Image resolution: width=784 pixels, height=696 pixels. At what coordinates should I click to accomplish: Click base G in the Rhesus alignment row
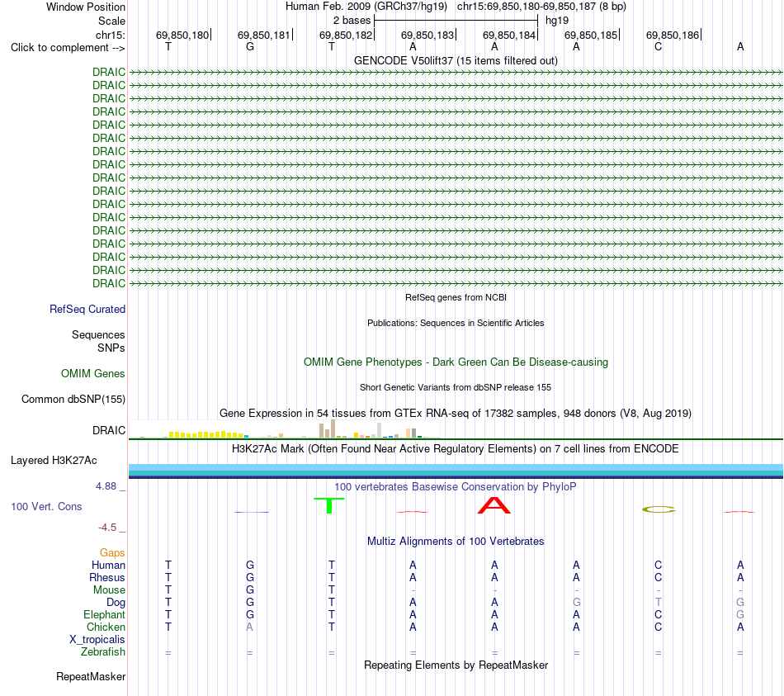(x=250, y=577)
